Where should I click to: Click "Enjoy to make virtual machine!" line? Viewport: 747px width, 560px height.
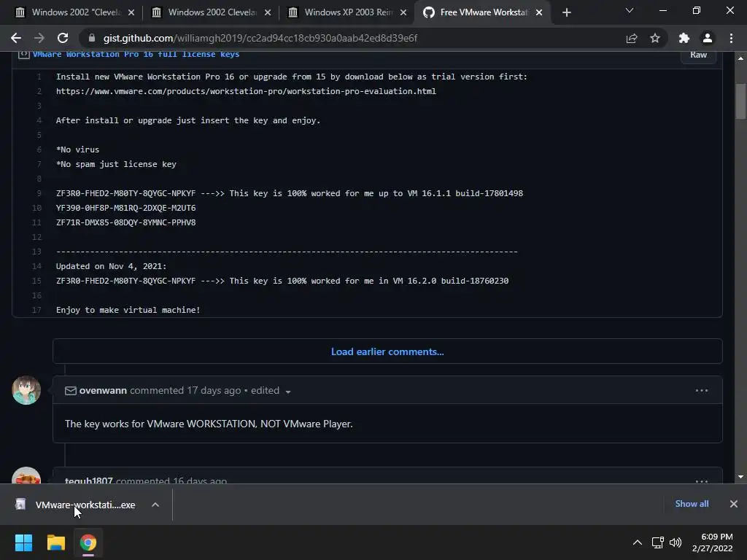[x=128, y=310]
